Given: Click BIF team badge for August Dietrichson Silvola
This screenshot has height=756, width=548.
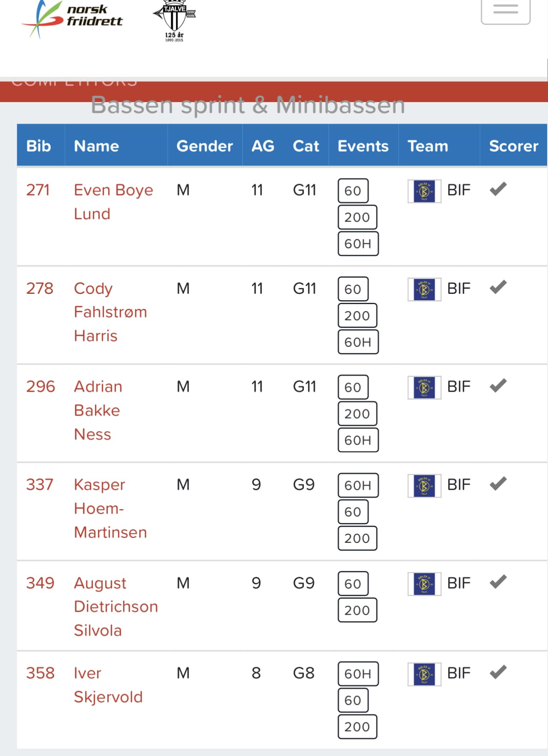Looking at the screenshot, I should (424, 584).
